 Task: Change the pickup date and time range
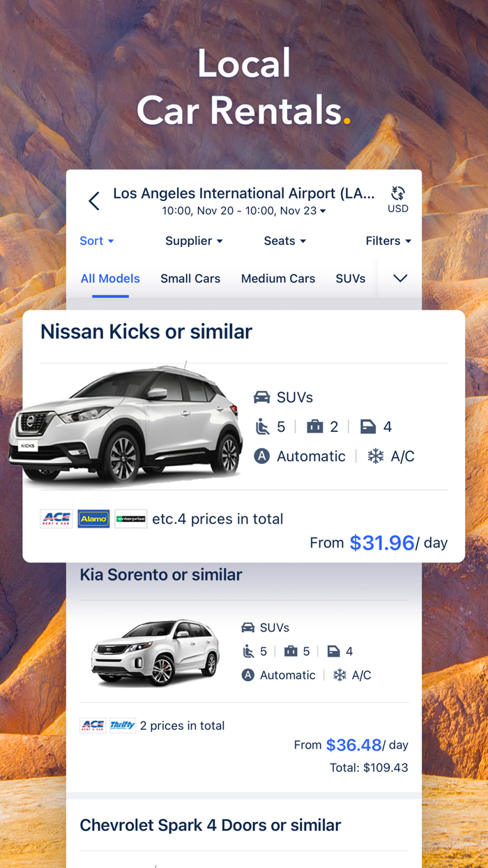pos(244,211)
